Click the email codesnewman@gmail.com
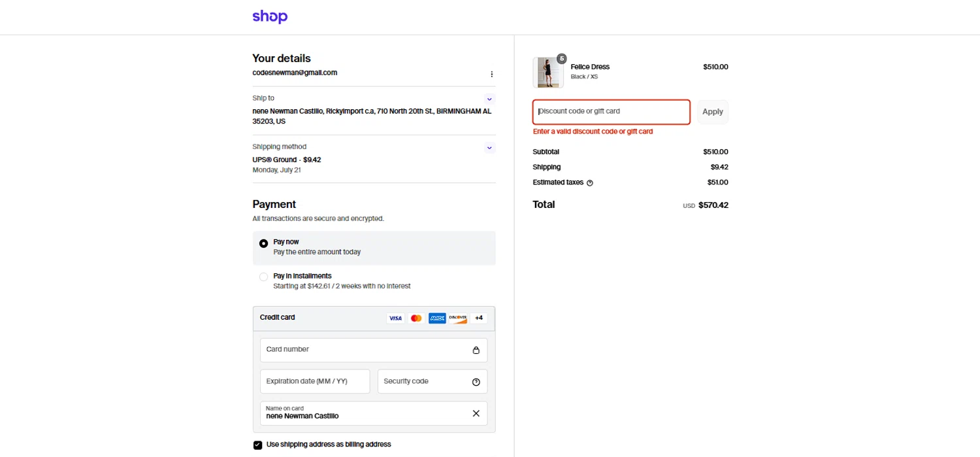The width and height of the screenshot is (980, 457). tap(295, 73)
